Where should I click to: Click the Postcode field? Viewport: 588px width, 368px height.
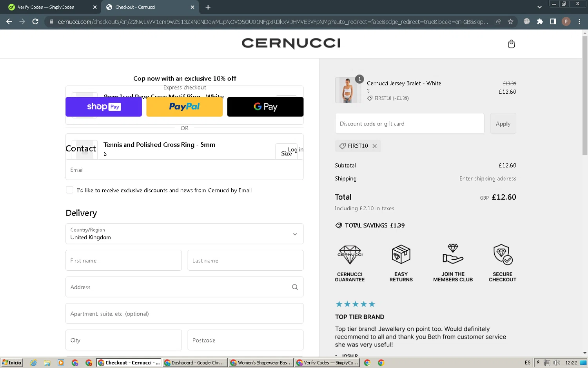coord(246,340)
